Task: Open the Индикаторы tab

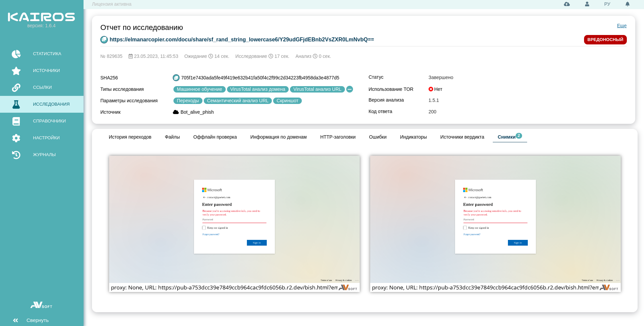Action: click(413, 137)
